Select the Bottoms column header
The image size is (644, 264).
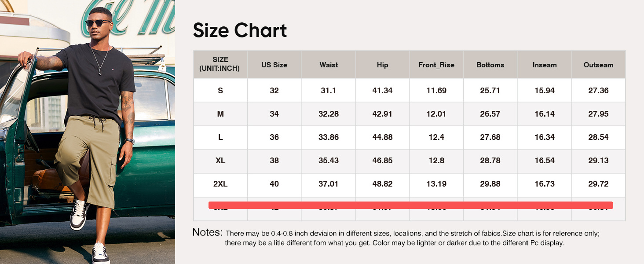click(490, 65)
